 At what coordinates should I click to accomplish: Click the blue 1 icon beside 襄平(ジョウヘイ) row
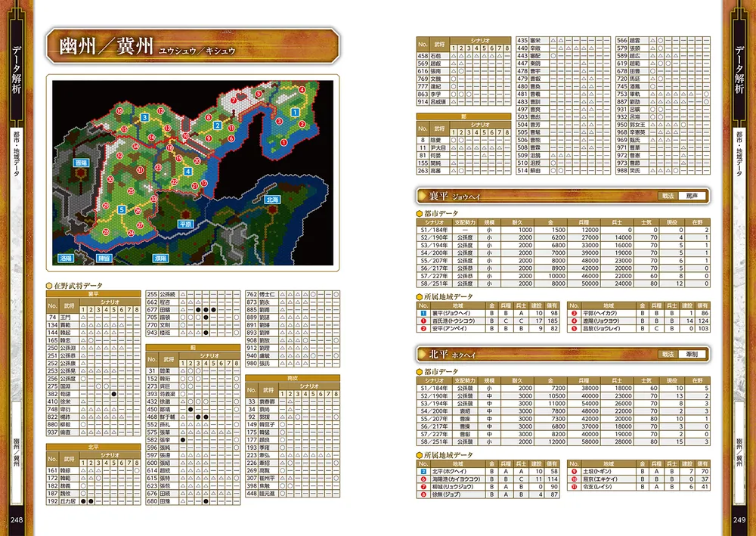tap(423, 313)
